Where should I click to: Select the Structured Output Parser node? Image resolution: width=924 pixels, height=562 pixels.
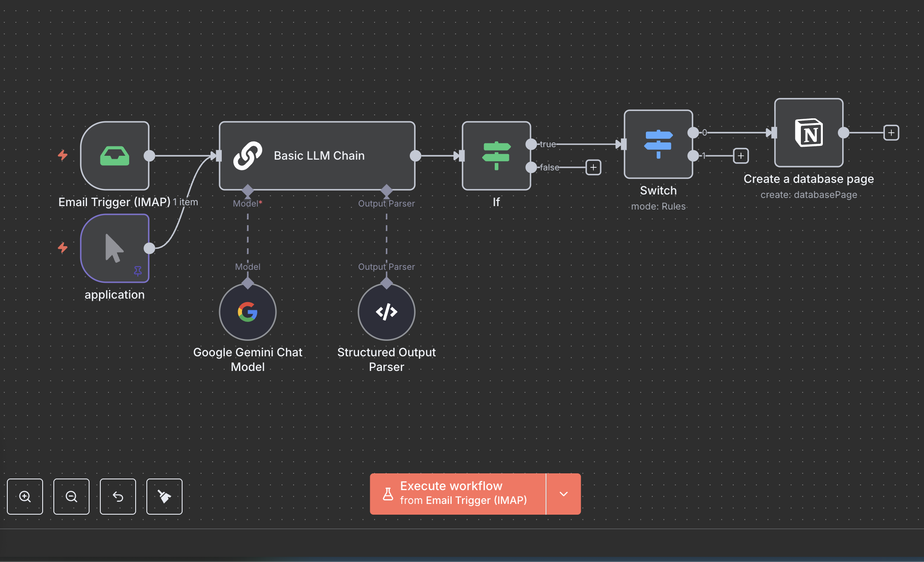(387, 312)
